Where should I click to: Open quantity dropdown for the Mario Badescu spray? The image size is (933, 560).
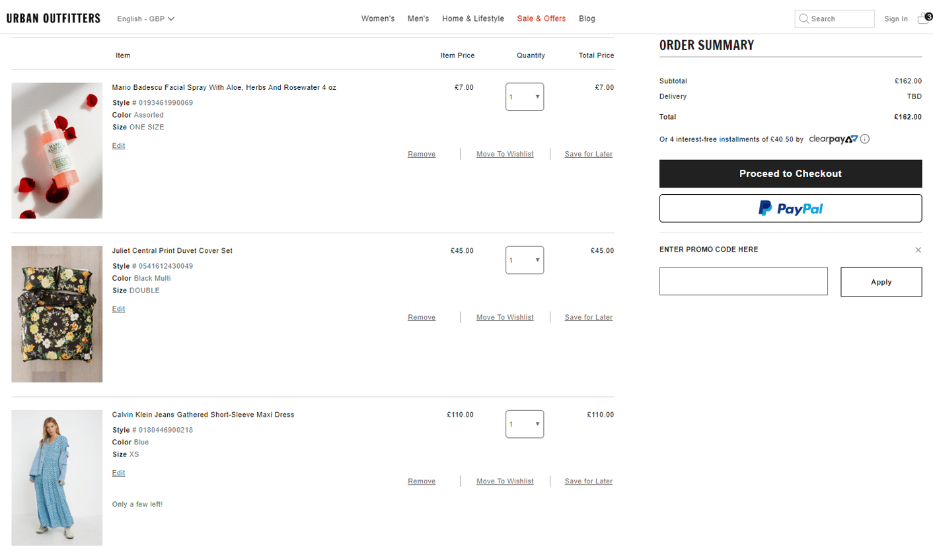[x=524, y=96]
